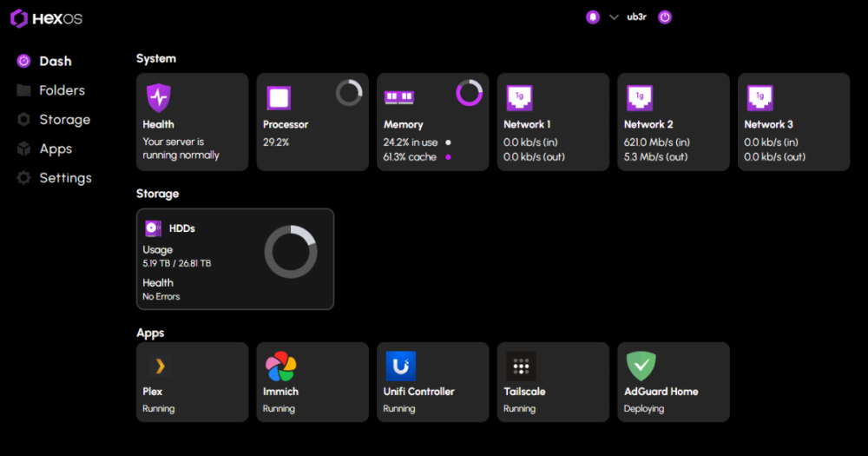Open the Dash menu item
The image size is (868, 456).
click(55, 62)
